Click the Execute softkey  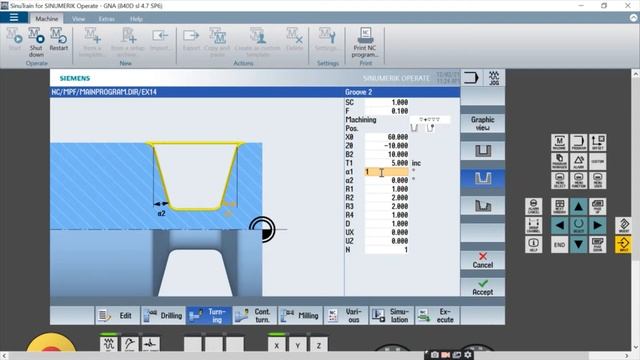pos(437,316)
